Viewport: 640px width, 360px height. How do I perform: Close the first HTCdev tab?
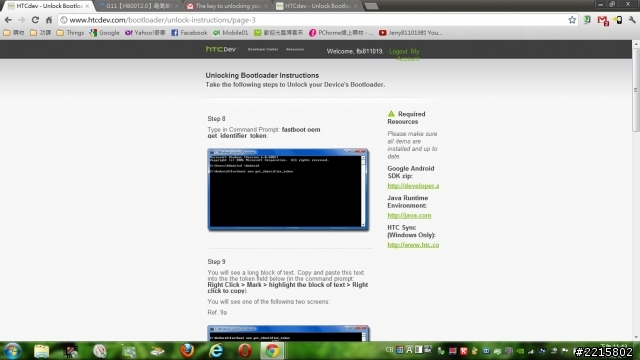(x=87, y=6)
